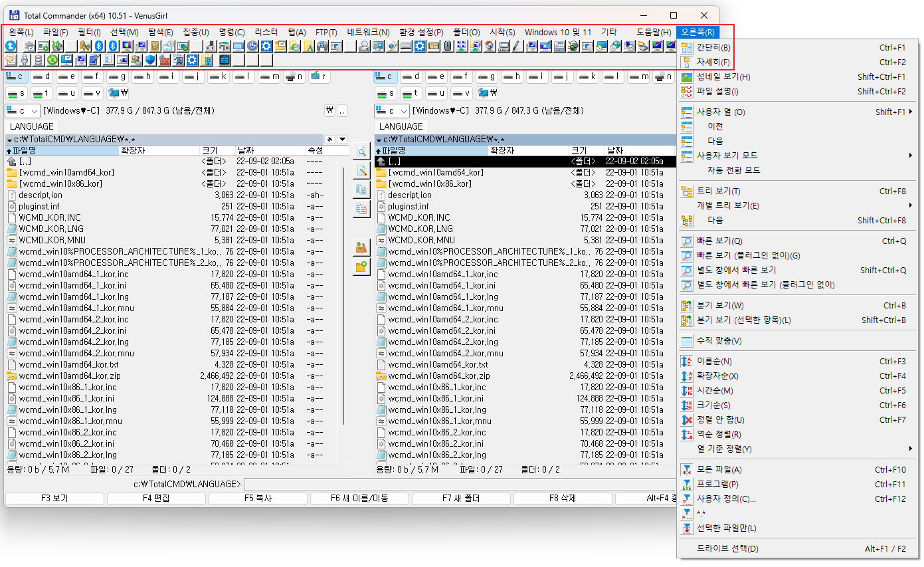Click the pen stylus toolbar icon
The width and height of the screenshot is (924, 567).
[516, 46]
